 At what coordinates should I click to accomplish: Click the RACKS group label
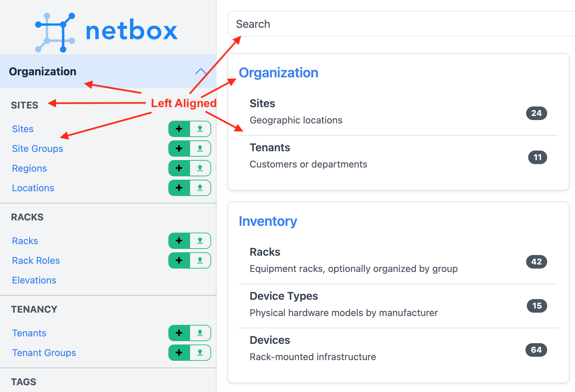(x=27, y=217)
